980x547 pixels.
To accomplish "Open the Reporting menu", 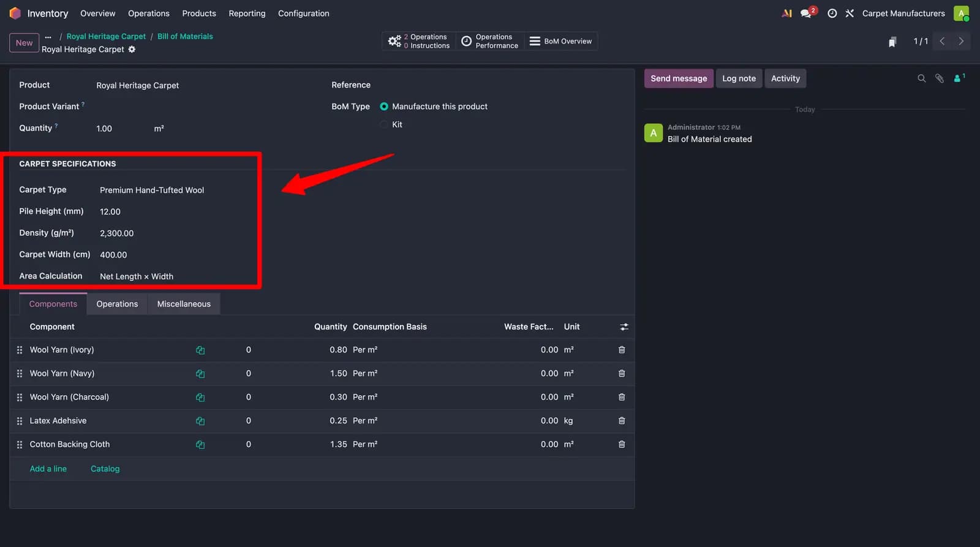I will [247, 13].
